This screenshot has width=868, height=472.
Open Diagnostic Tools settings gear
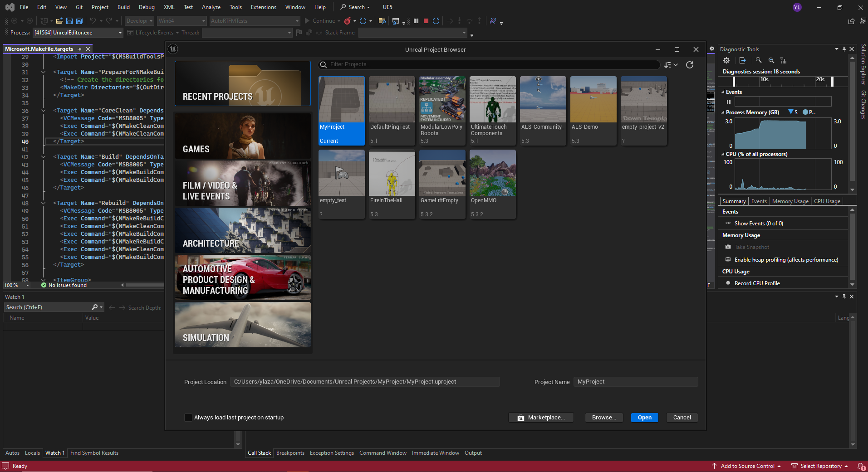coord(726,60)
